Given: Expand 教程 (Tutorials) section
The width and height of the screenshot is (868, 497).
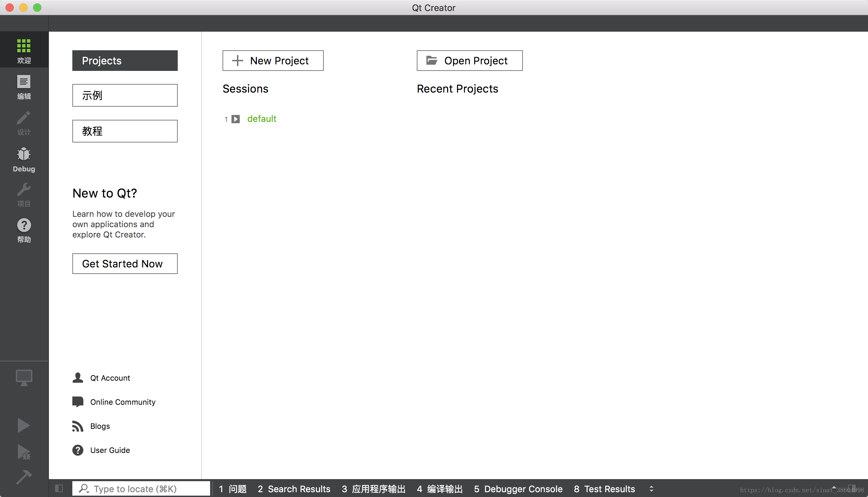Looking at the screenshot, I should pos(125,131).
